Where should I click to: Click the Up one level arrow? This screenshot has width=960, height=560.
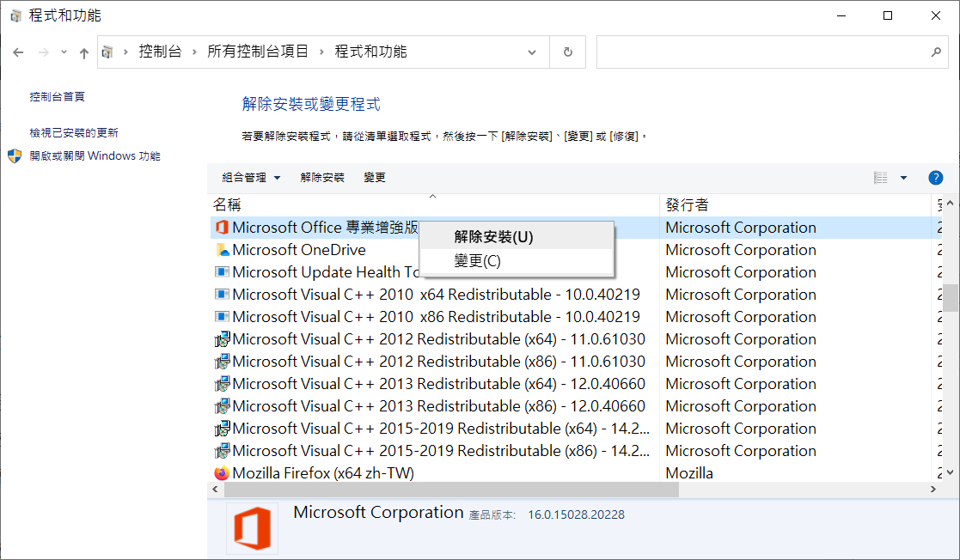click(x=83, y=52)
